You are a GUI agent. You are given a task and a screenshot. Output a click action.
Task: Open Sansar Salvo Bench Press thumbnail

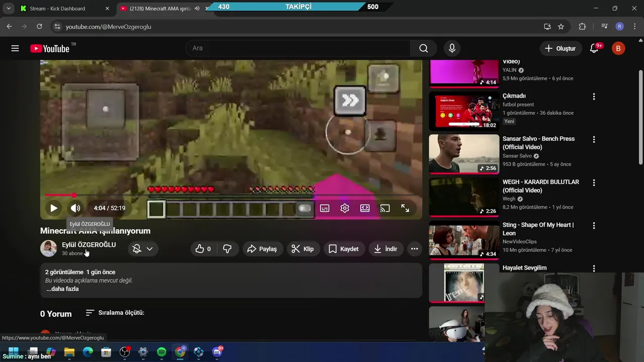(x=464, y=154)
